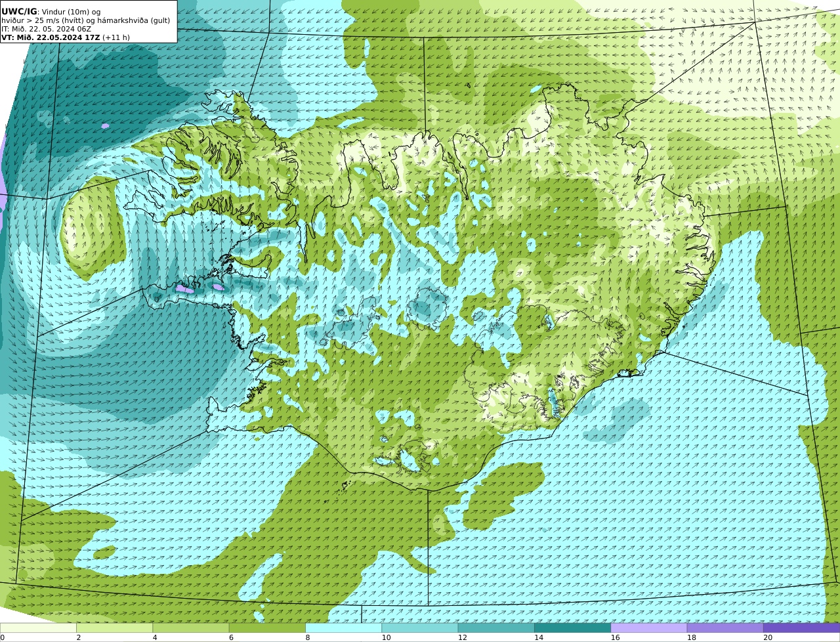Viewport: 840px width, 642px height.
Task: Click the "UWC/IG" title text
Action: point(19,12)
